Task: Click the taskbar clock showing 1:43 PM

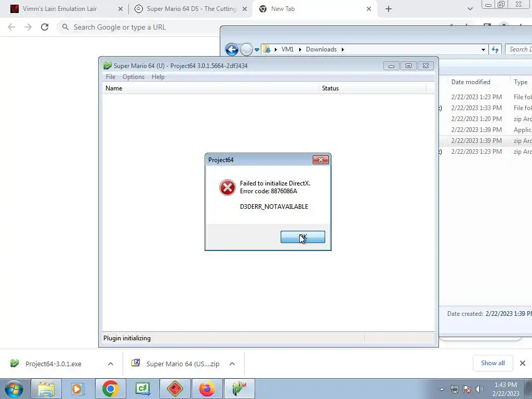Action: [x=506, y=389]
